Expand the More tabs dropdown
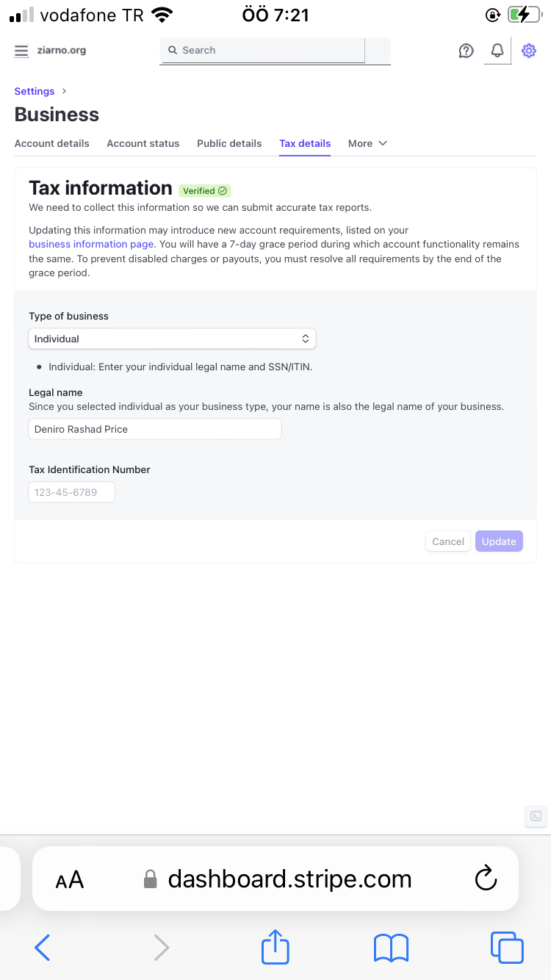This screenshot has height=980, width=551. click(367, 143)
